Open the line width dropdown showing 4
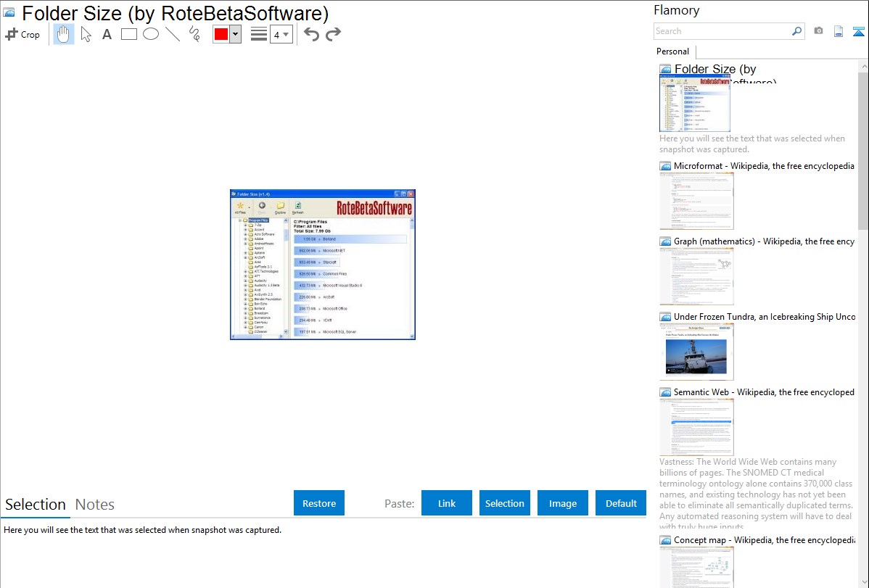The width and height of the screenshot is (869, 588). click(x=281, y=34)
